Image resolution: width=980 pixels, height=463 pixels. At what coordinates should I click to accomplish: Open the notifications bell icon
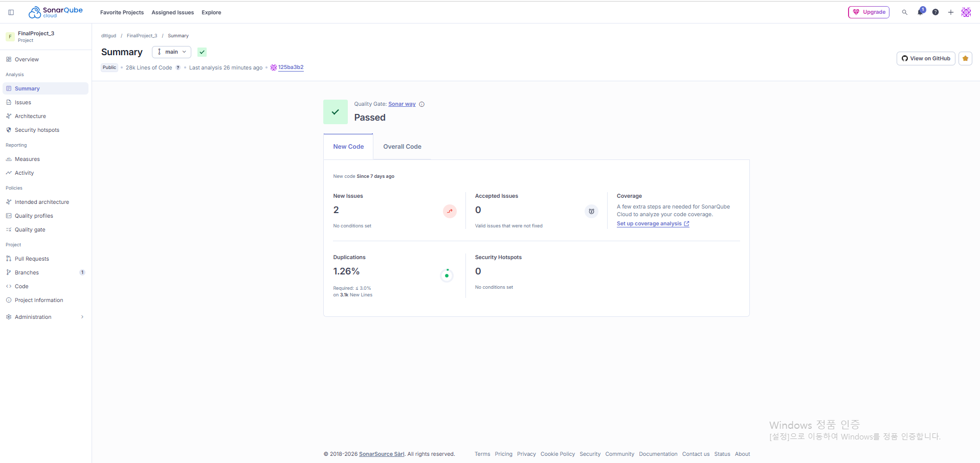coord(921,12)
